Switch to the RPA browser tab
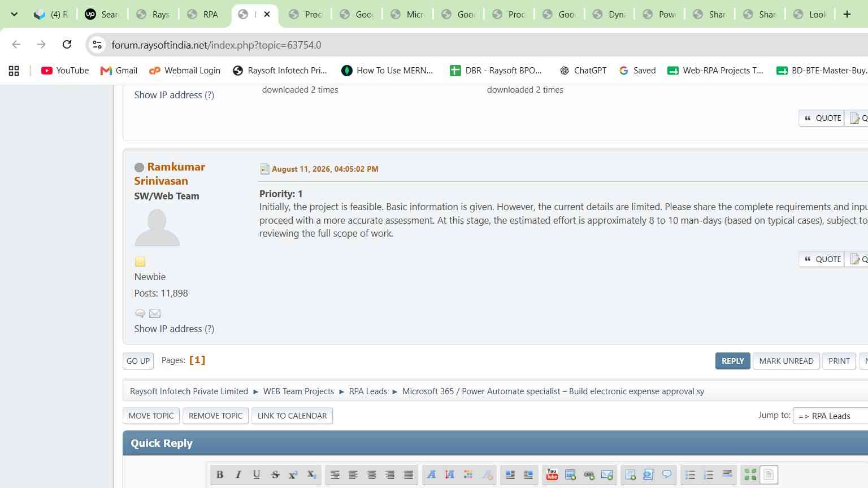The width and height of the screenshot is (868, 488). (x=205, y=14)
